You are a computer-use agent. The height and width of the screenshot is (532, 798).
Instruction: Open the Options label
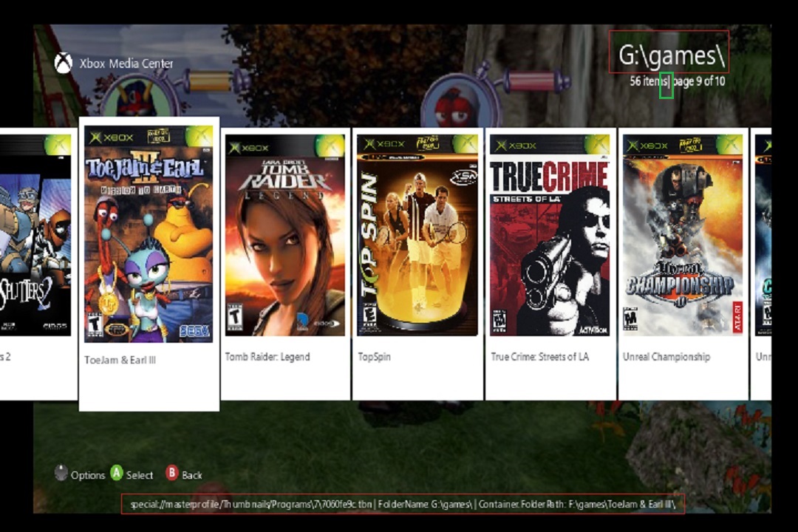point(87,475)
